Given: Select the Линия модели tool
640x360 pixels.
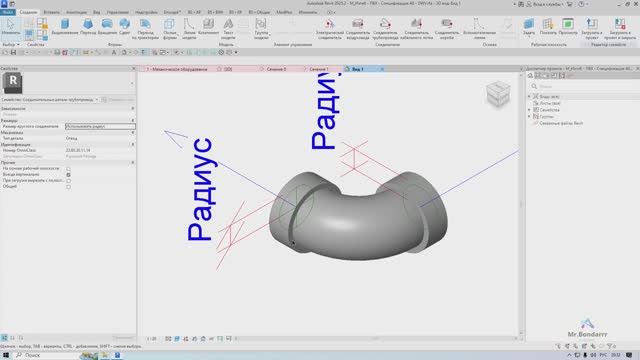Looking at the screenshot, I should [189, 29].
